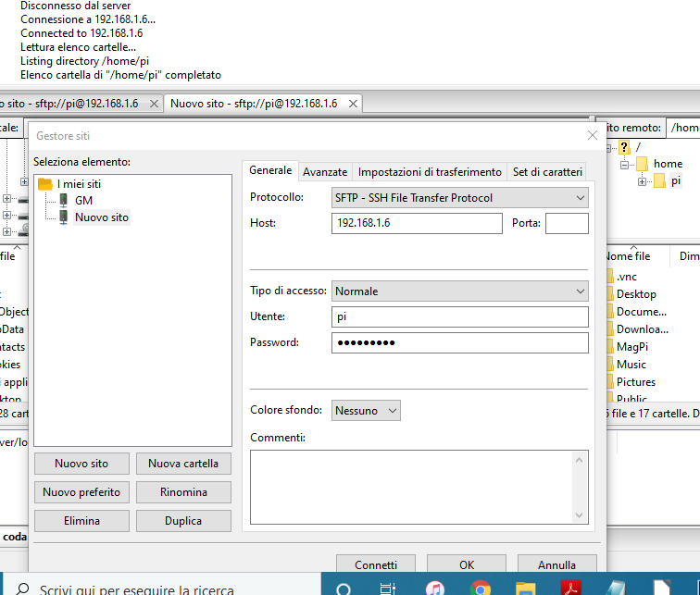Switch to the Set di caratteri tab

coord(548,172)
